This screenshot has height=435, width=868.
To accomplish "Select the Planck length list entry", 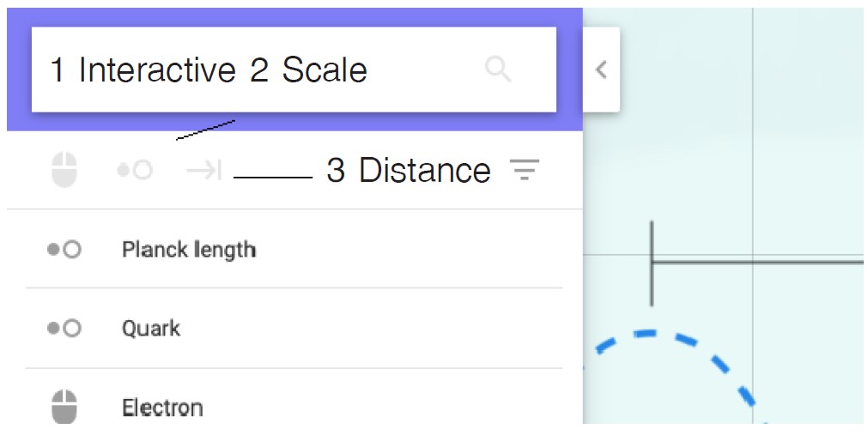I will [189, 250].
